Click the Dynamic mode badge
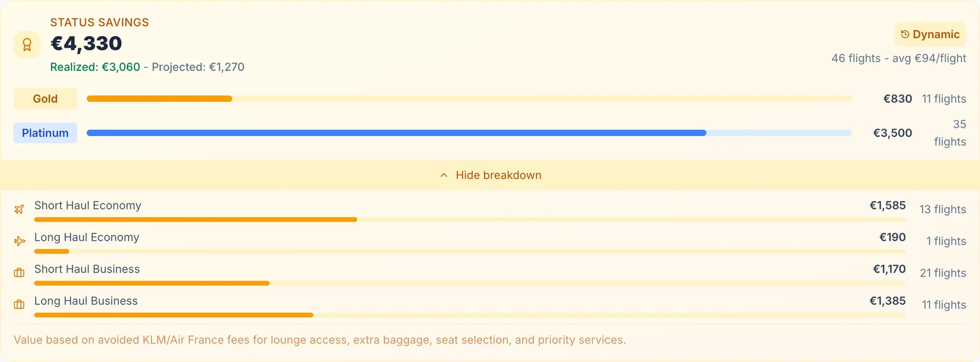The image size is (980, 362). tap(930, 34)
